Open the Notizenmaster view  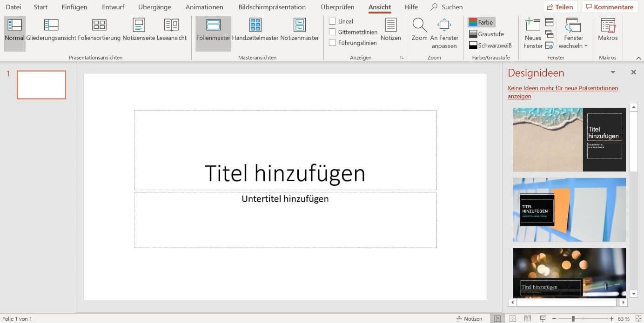click(300, 30)
